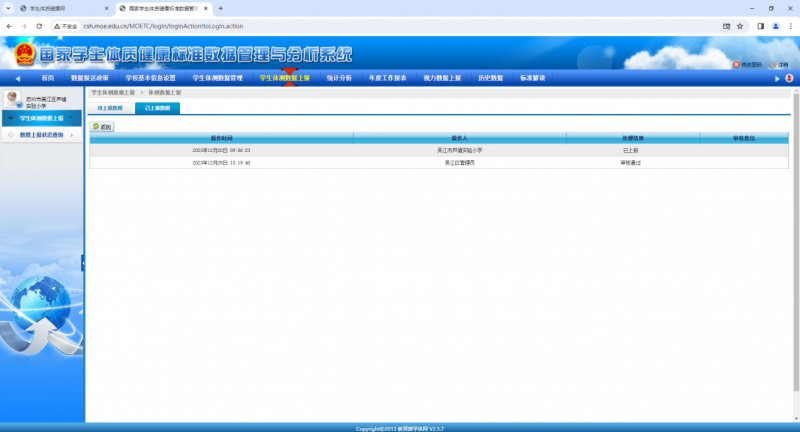
Task: Select the 已上报数据 tab
Action: (x=157, y=107)
